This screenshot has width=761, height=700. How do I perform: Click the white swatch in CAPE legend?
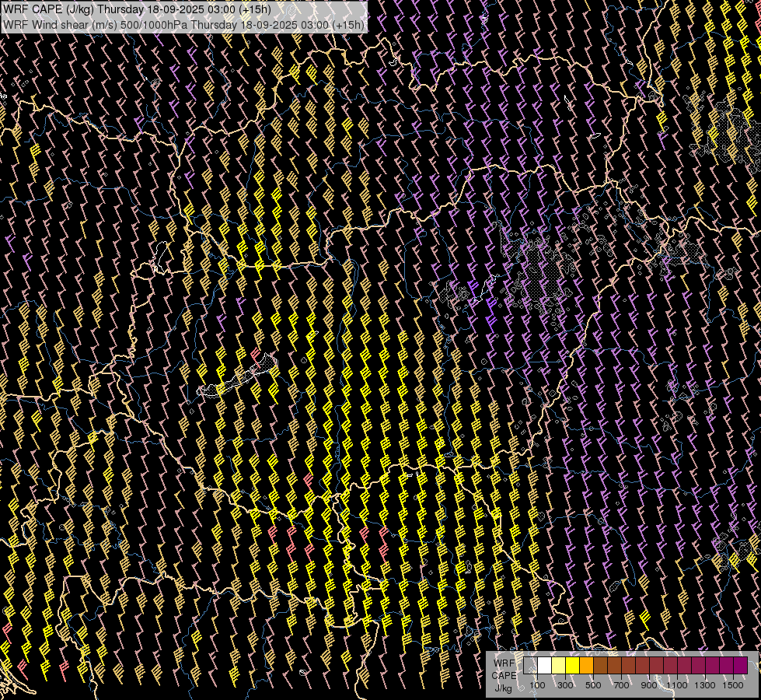[x=544, y=665]
